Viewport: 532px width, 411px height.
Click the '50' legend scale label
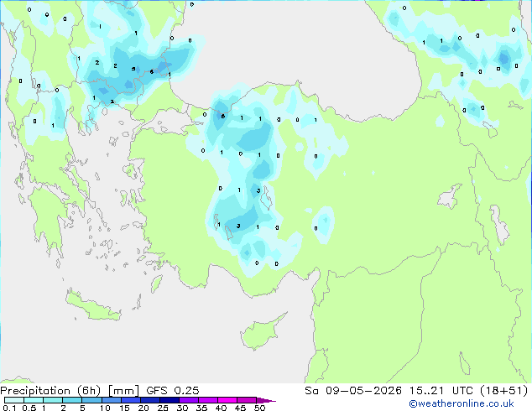(x=260, y=408)
